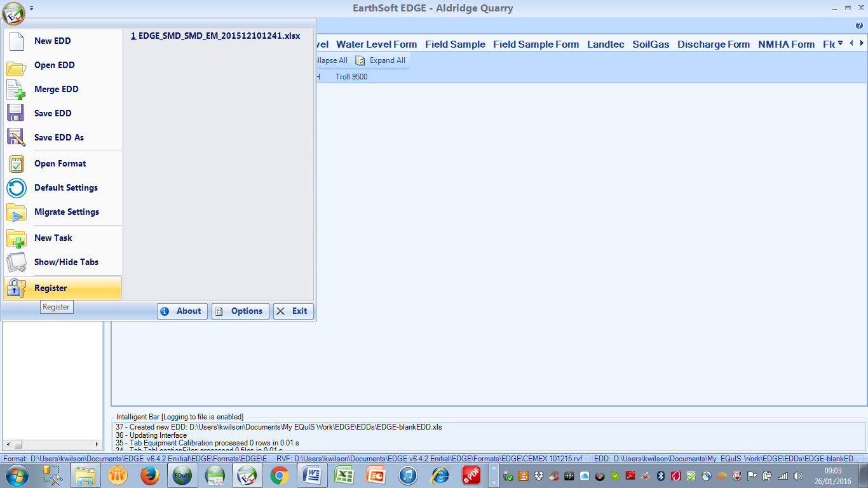
Task: Open recent file EDGE_SMD_SMD_EM_201512101241.xlsx
Action: point(215,36)
